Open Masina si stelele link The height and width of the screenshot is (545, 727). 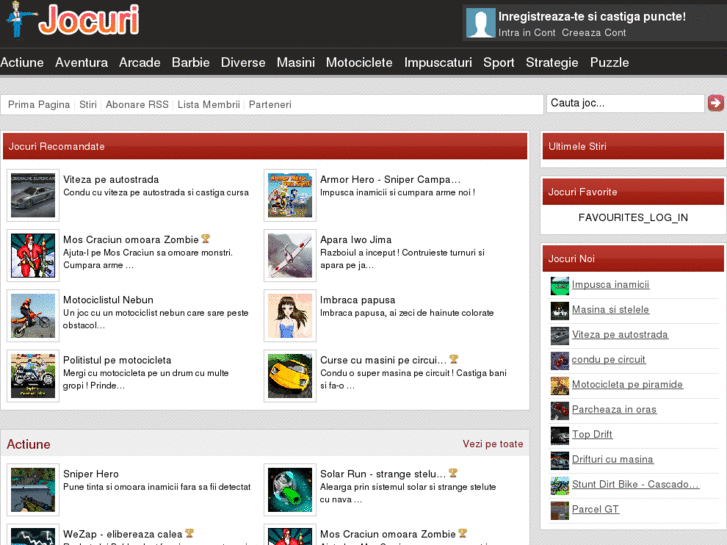pos(610,309)
